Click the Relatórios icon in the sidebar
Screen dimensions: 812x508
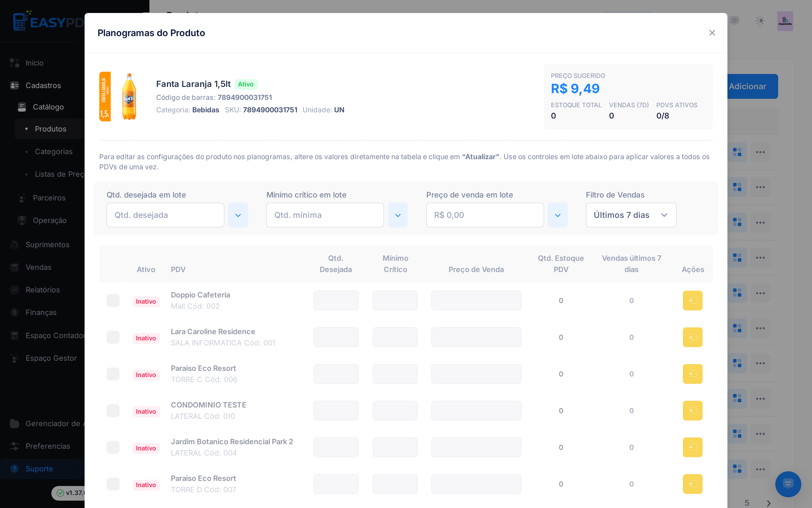pyautogui.click(x=14, y=290)
